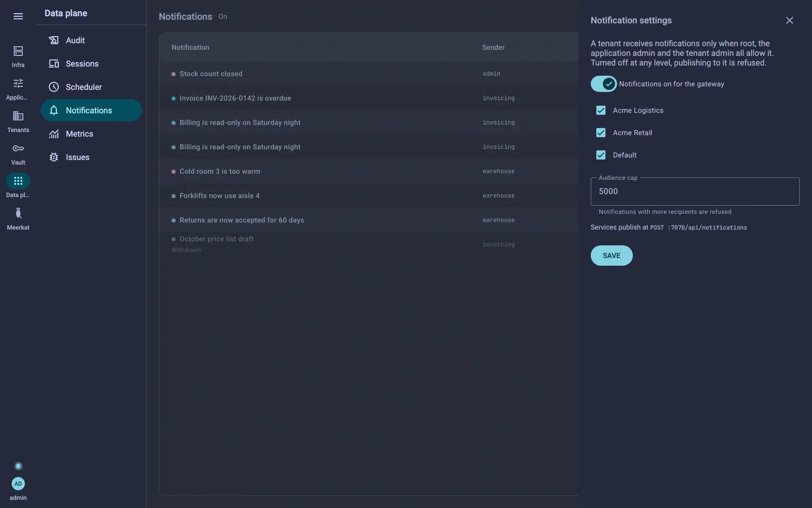Open Invoice INV-2026-0142 is overdue row
812x508 pixels.
click(x=369, y=98)
